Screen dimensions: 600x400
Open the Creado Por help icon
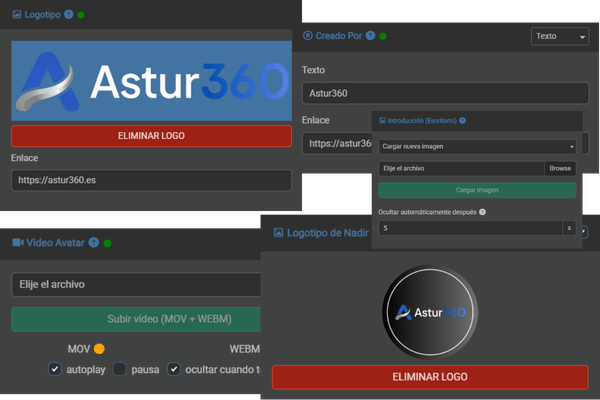coord(370,36)
